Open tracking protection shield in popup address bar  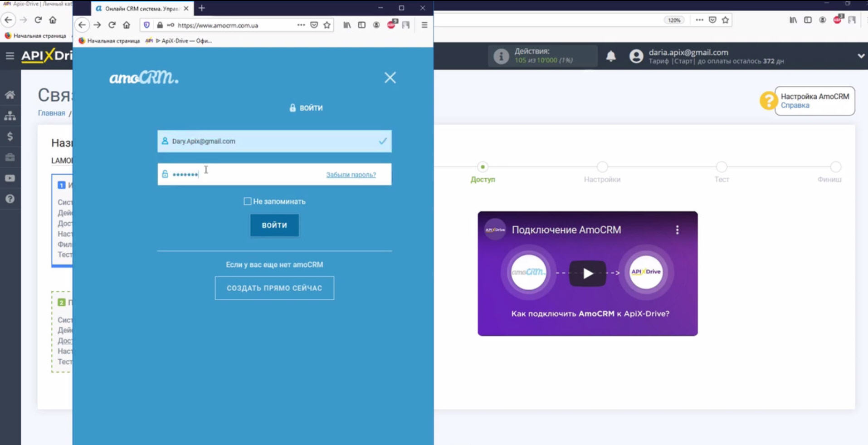[146, 25]
